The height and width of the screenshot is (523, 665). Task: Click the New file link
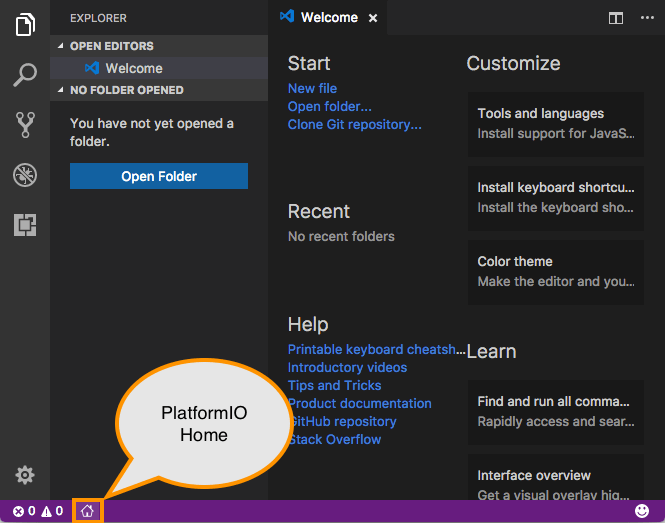click(x=312, y=88)
